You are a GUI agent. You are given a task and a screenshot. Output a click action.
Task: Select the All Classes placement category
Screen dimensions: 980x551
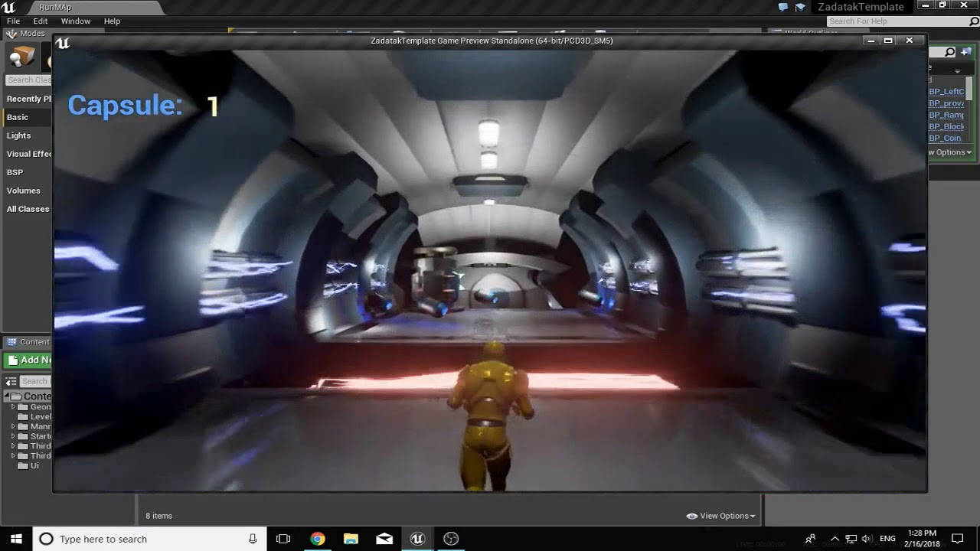coord(28,209)
